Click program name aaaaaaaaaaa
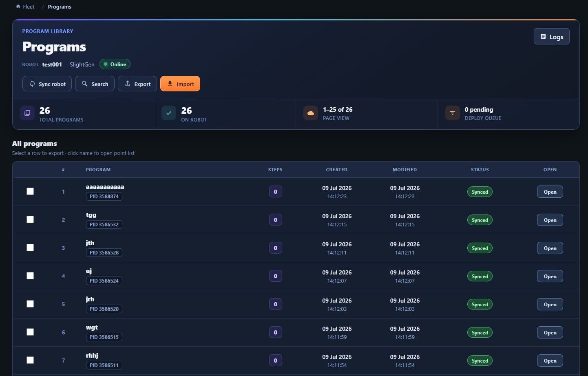Screen dimensions: 588x376 click(x=105, y=187)
